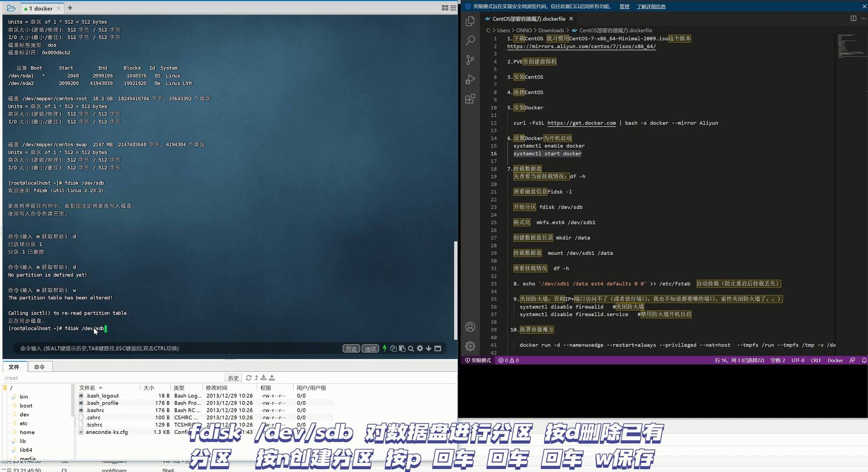Change language mode Docker in status bar
Image resolution: width=868 pixels, height=472 pixels.
(x=835, y=360)
